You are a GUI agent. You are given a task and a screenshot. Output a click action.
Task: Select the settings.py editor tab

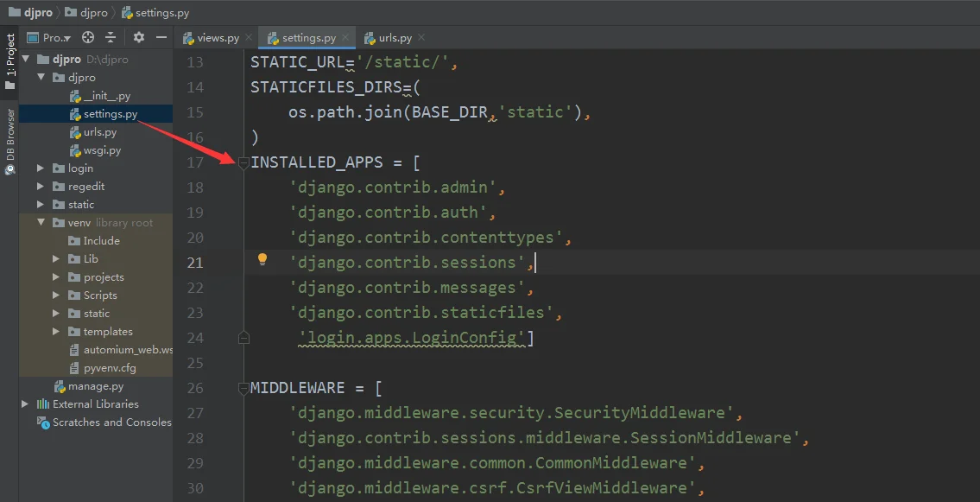307,38
